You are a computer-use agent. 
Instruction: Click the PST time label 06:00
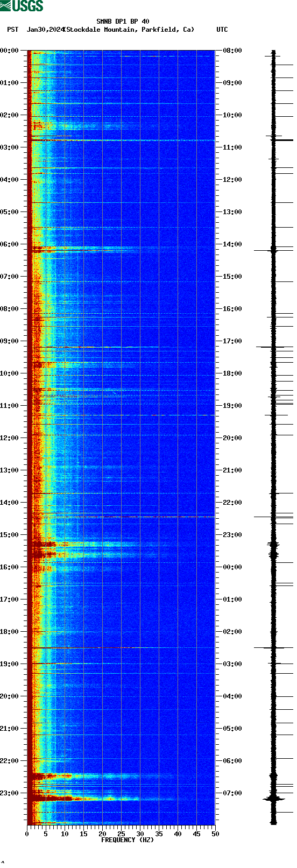tap(9, 244)
